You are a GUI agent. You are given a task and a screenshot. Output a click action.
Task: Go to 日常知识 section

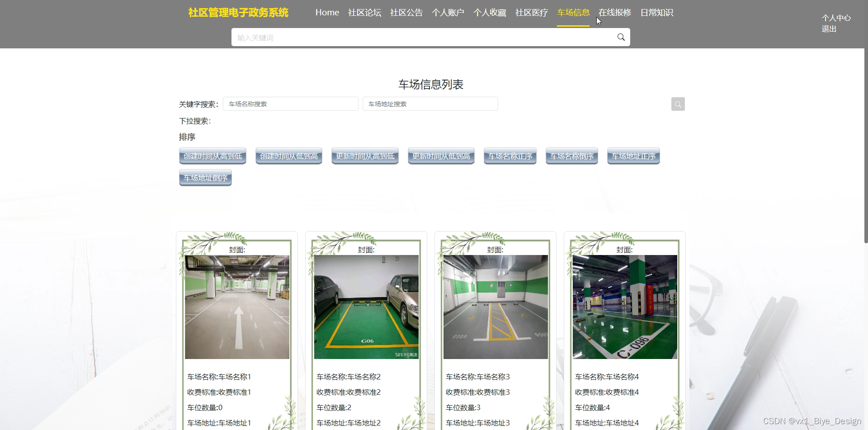[657, 13]
